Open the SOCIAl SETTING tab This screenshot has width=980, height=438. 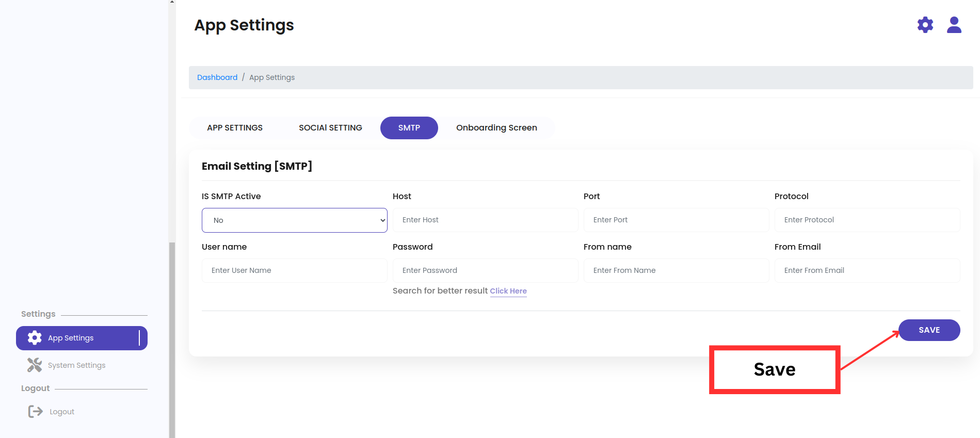[x=330, y=128]
